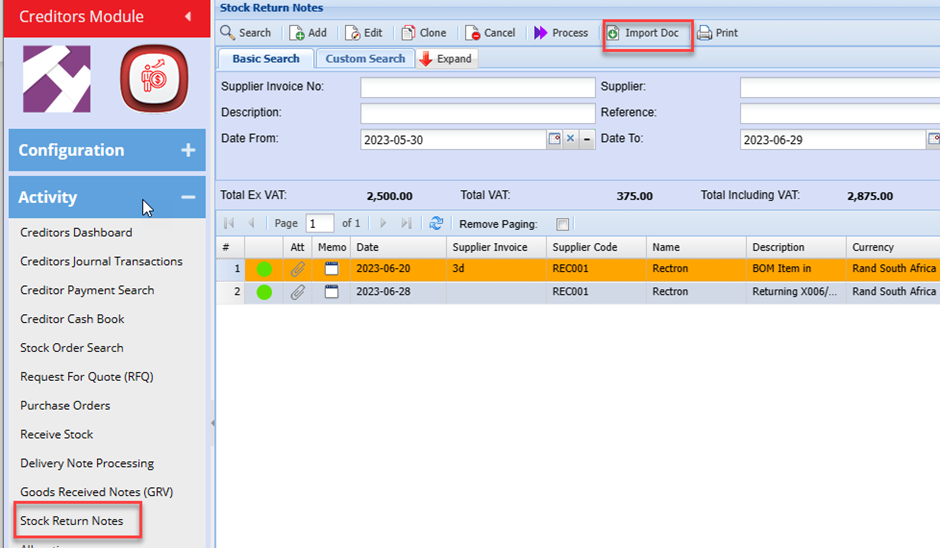Screen dimensions: 940x548
Task: Click the Search magnifier toolbar icon
Action: pos(228,33)
